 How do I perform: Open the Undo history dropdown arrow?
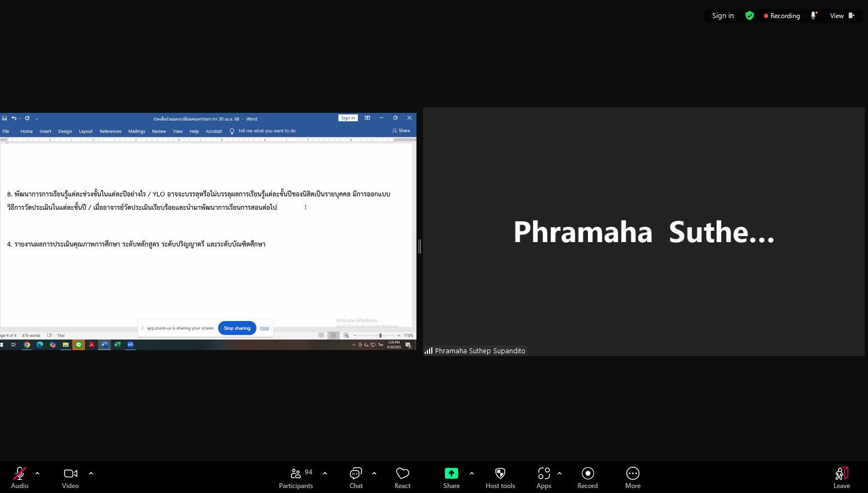pyautogui.click(x=20, y=118)
